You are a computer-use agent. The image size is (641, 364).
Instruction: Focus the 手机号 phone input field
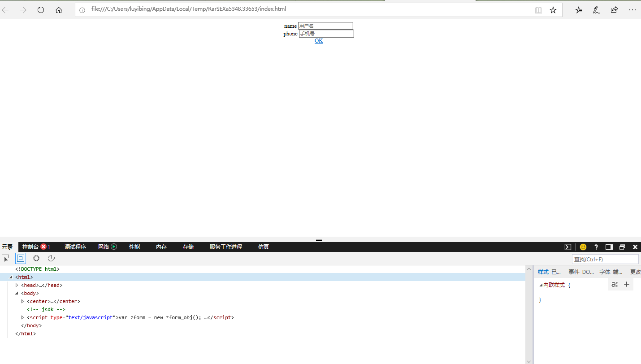[326, 34]
